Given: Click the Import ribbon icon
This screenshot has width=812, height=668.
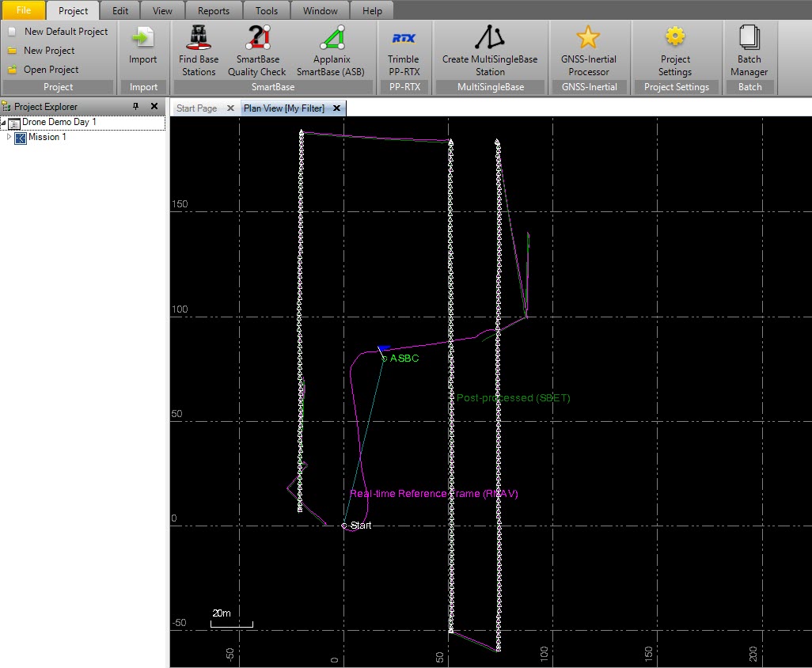Looking at the screenshot, I should (143, 47).
